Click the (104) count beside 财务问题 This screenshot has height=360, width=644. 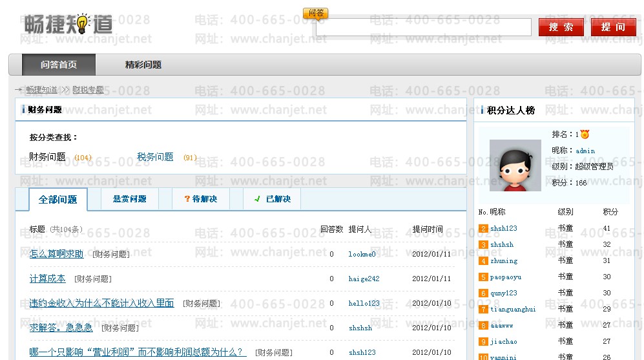(83, 158)
